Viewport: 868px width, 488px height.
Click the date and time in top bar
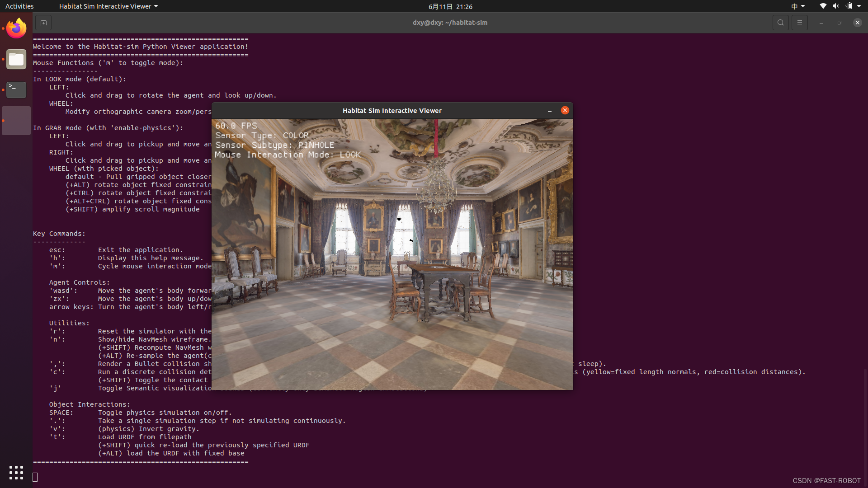pos(450,6)
